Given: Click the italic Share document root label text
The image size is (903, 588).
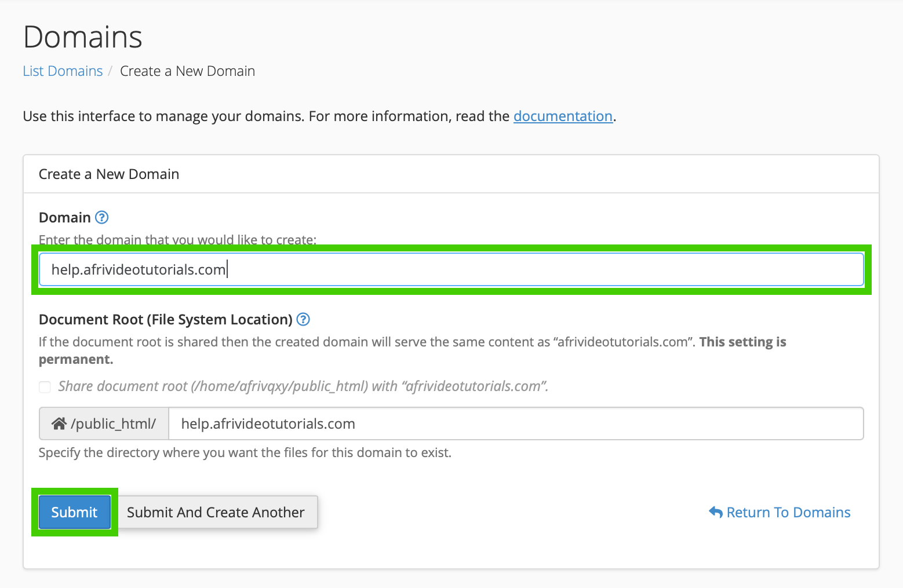Looking at the screenshot, I should [303, 386].
